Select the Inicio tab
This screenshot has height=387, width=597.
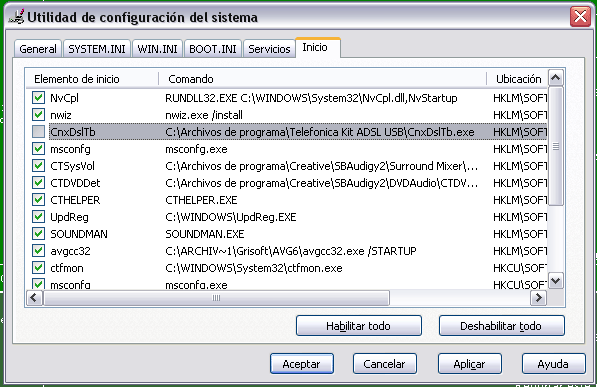point(318,47)
